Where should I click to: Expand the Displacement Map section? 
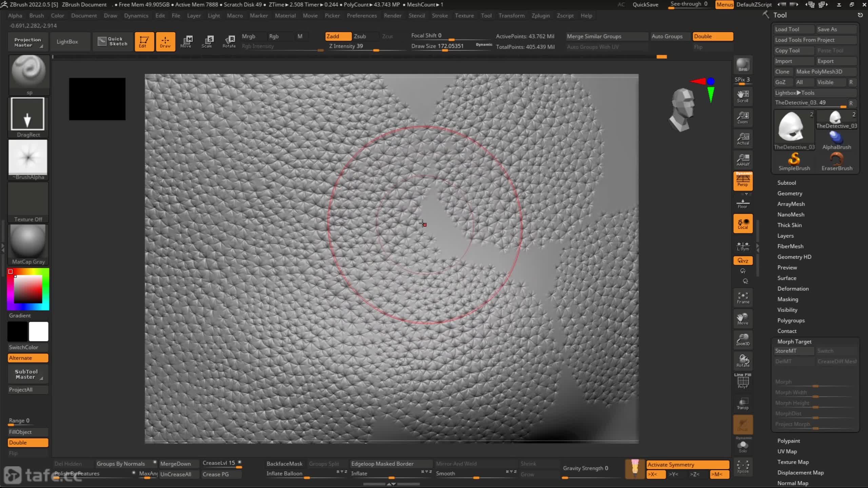tap(800, 472)
